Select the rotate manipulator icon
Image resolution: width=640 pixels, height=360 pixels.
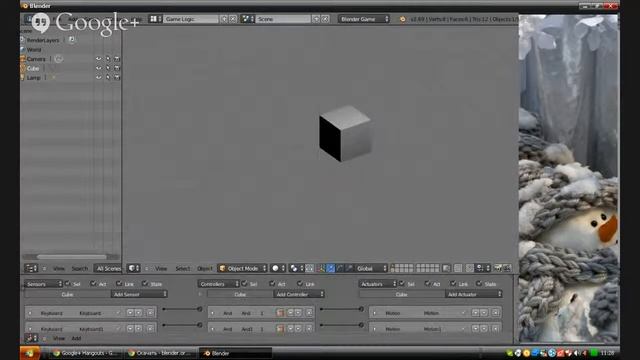pyautogui.click(x=340, y=268)
